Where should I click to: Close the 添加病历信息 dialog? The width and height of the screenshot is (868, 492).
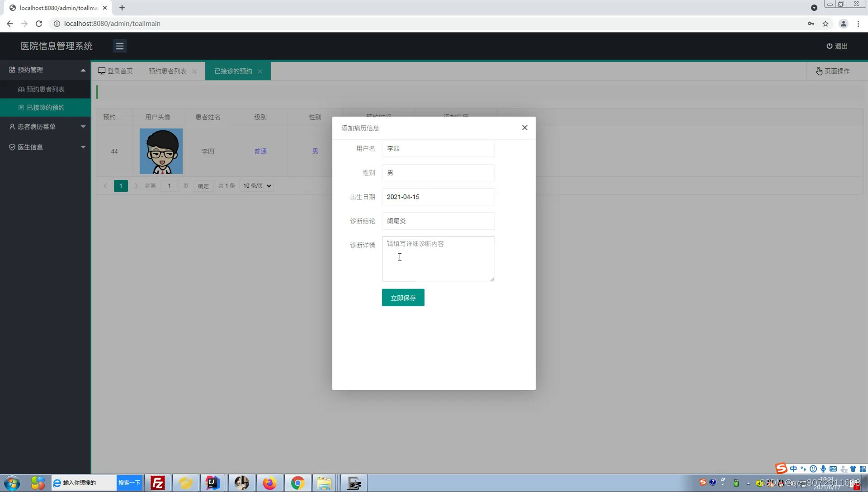coord(524,128)
